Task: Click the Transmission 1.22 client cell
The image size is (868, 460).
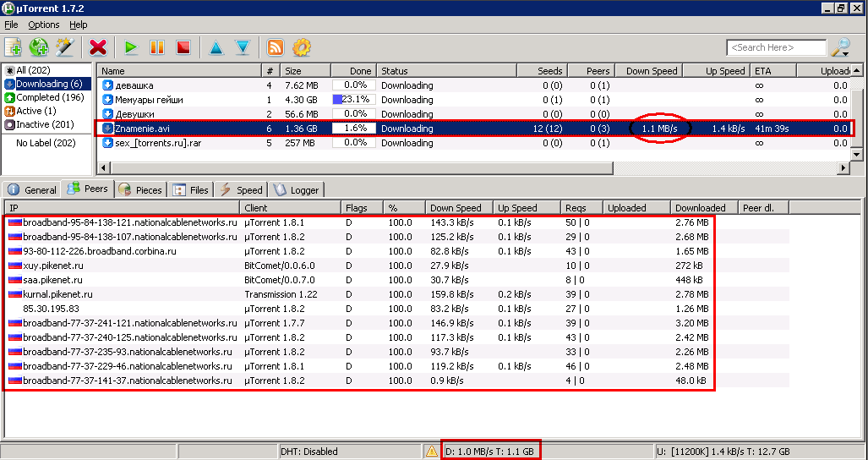Action: point(281,294)
